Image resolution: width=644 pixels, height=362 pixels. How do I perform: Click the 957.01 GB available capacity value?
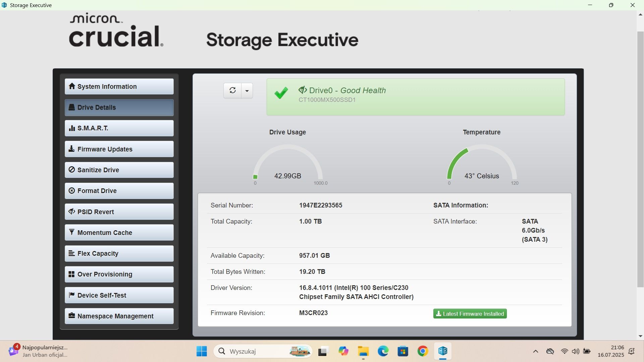click(314, 255)
